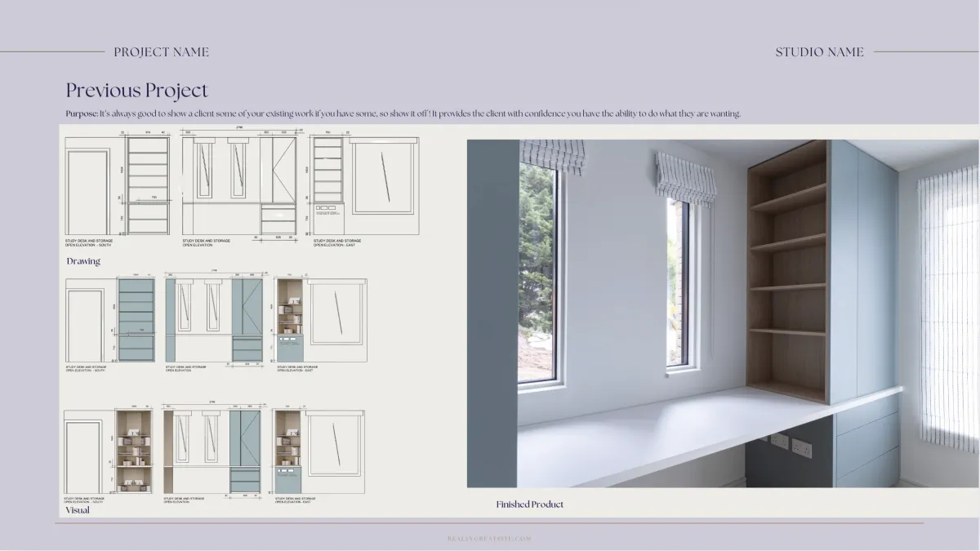This screenshot has width=980, height=551.
Task: Select the finished study desk photograph
Action: [x=723, y=313]
